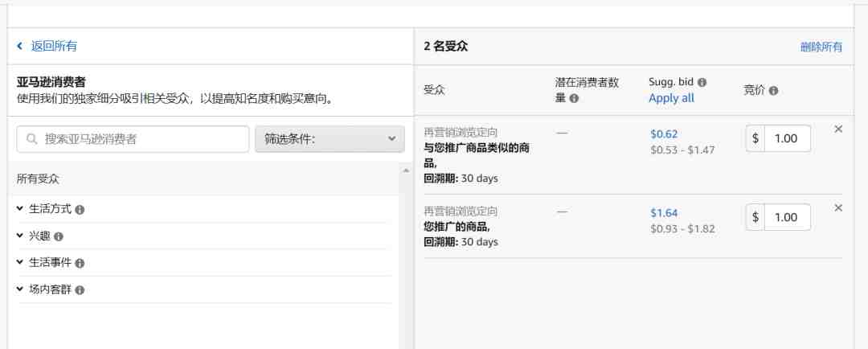
Task: Click the 受众 column header
Action: 434,90
